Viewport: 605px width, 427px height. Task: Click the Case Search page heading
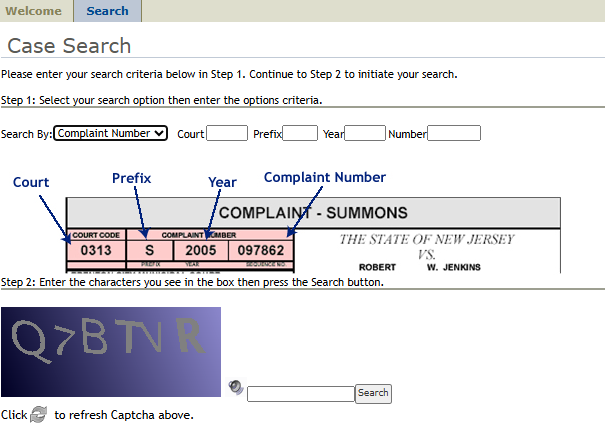(x=69, y=46)
